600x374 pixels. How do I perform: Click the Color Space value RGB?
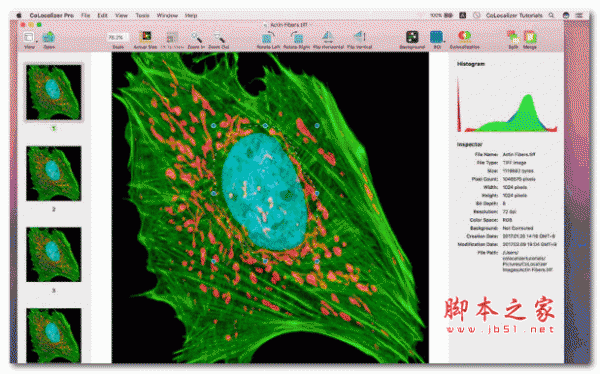507,220
